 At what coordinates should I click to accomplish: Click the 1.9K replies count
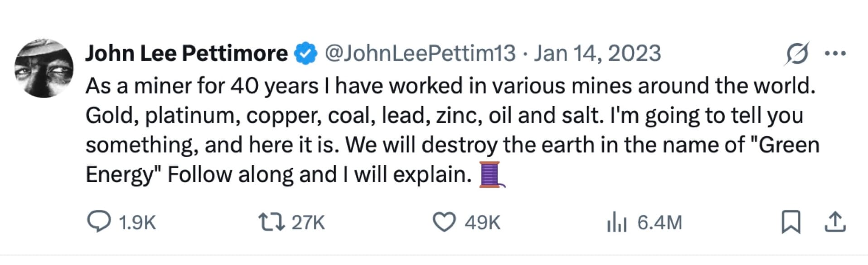pos(137,223)
